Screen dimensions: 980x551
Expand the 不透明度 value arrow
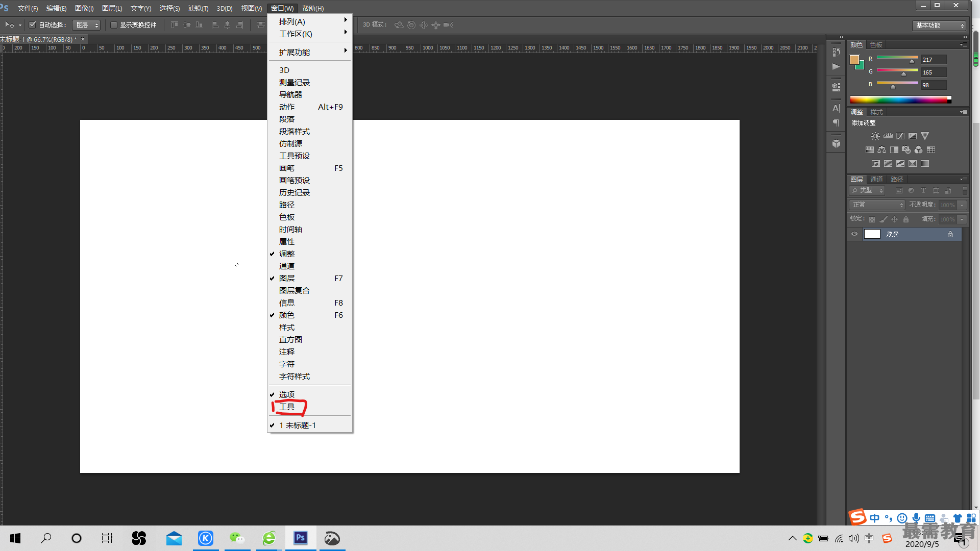click(962, 205)
